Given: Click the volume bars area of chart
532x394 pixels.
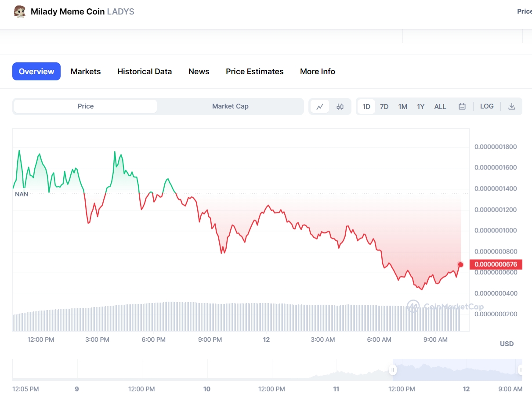Looking at the screenshot, I should coord(236,317).
